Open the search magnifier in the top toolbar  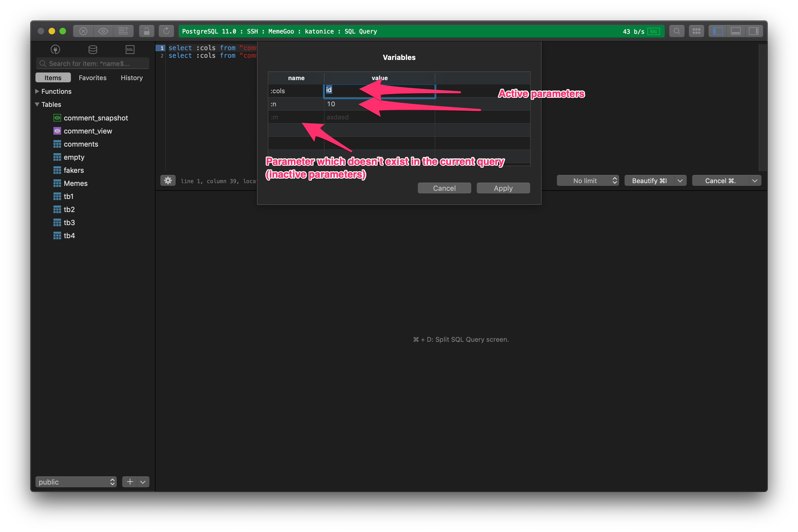point(677,31)
